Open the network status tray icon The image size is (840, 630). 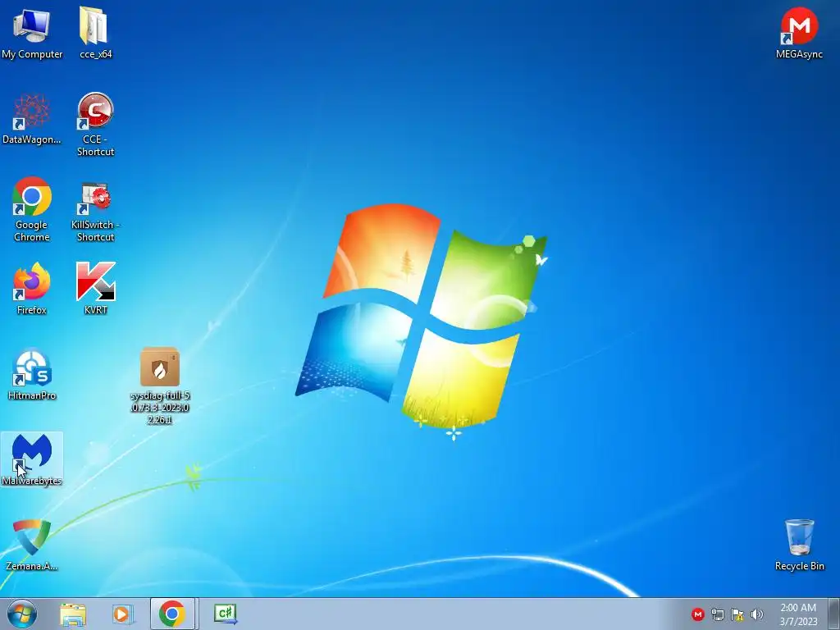[x=717, y=614]
